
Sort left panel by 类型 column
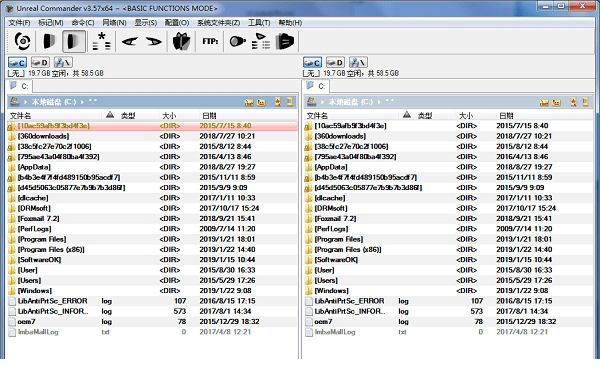click(128, 116)
